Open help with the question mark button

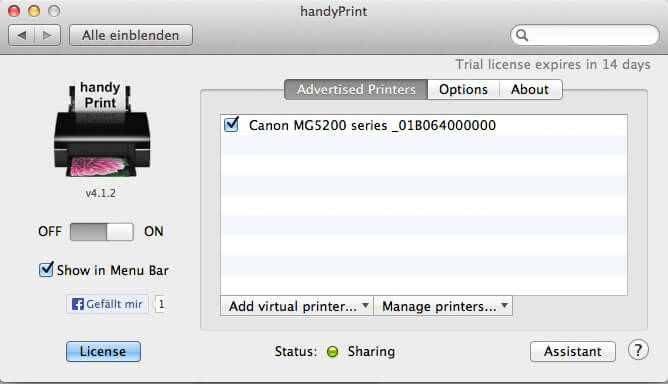[638, 350]
